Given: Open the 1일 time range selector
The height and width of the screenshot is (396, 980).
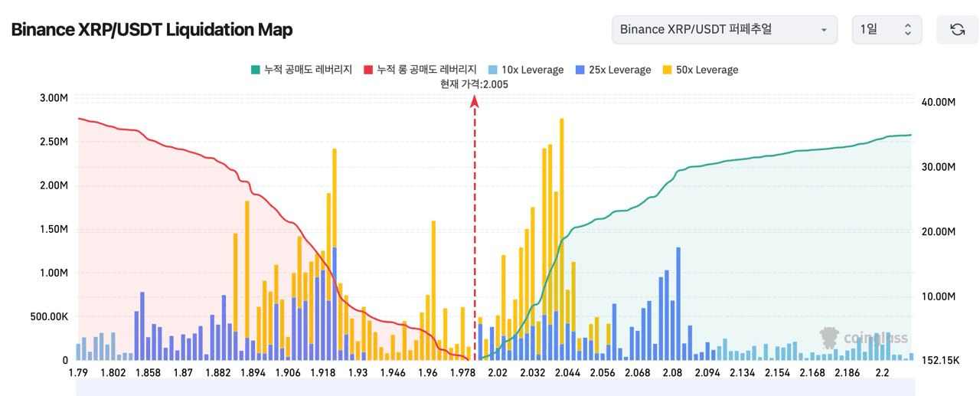Looking at the screenshot, I should tap(887, 30).
